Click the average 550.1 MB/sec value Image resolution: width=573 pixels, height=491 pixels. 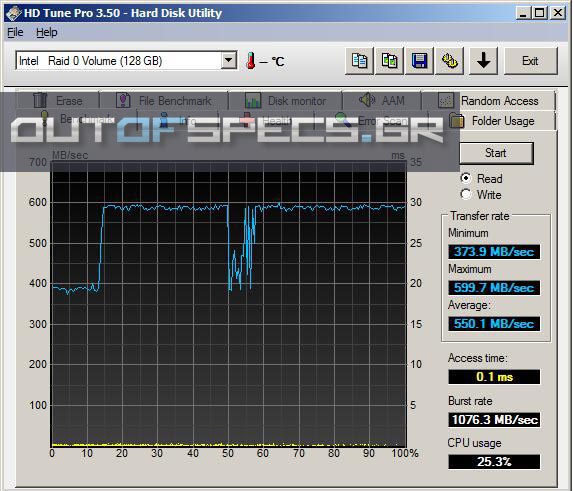click(494, 324)
